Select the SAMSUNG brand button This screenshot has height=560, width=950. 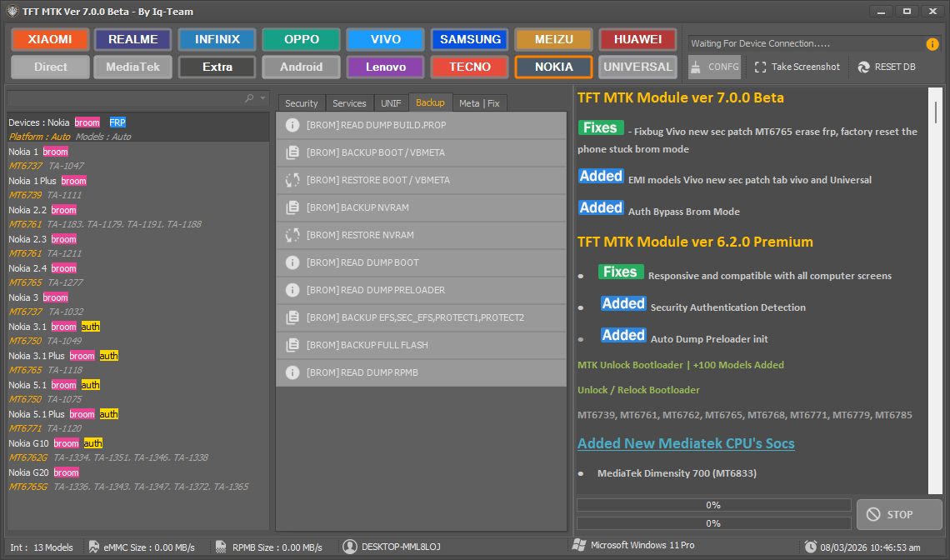[469, 39]
